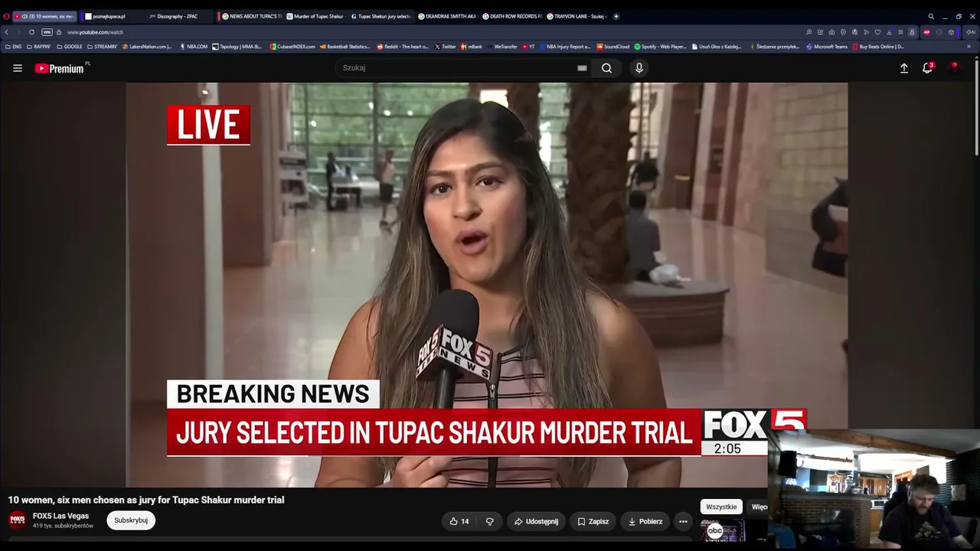Screen dimensions: 980x551
Task: Click the FOX5 news video player
Action: coord(487,285)
